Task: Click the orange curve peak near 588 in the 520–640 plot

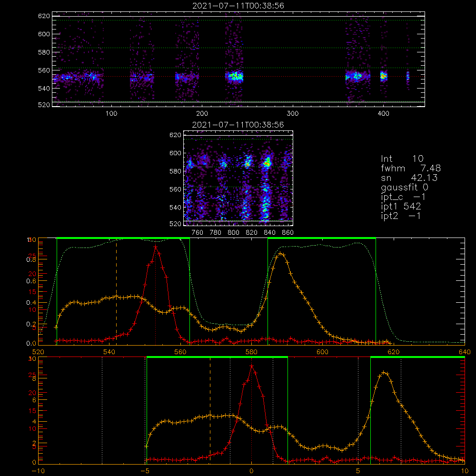Action: (281, 254)
